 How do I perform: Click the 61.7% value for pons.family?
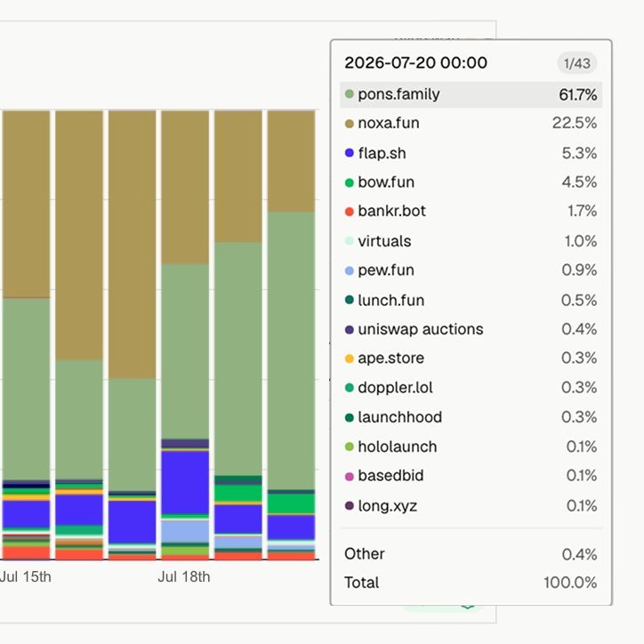pyautogui.click(x=578, y=95)
